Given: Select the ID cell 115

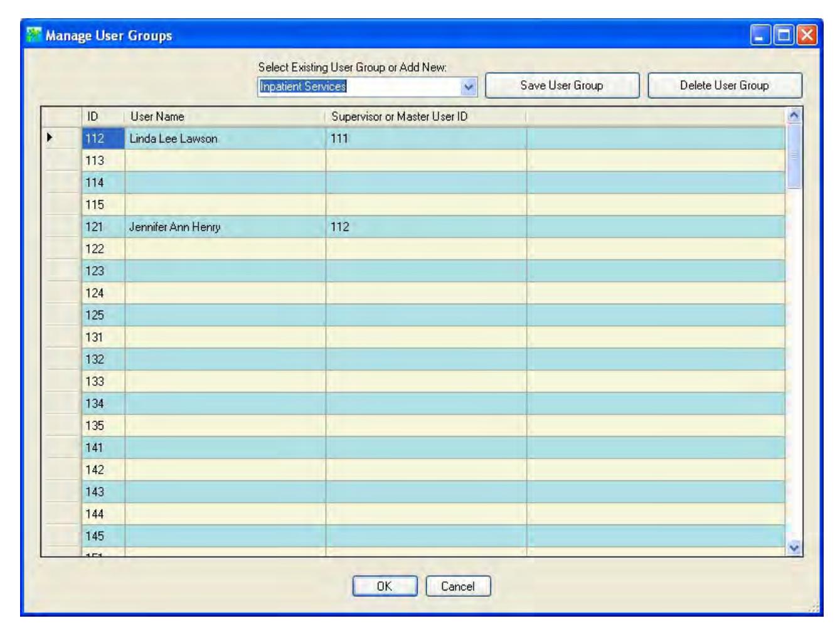Looking at the screenshot, I should coord(104,205).
